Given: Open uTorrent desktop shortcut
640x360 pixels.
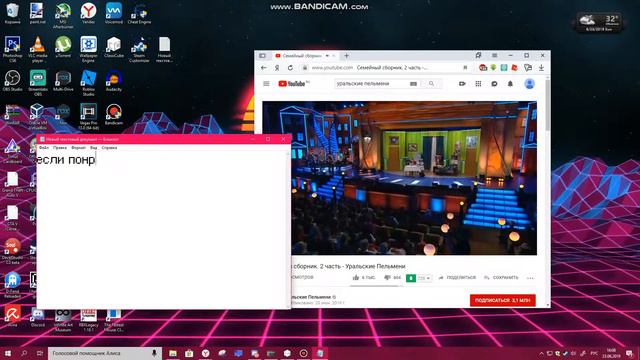Looking at the screenshot, I should point(63,47).
